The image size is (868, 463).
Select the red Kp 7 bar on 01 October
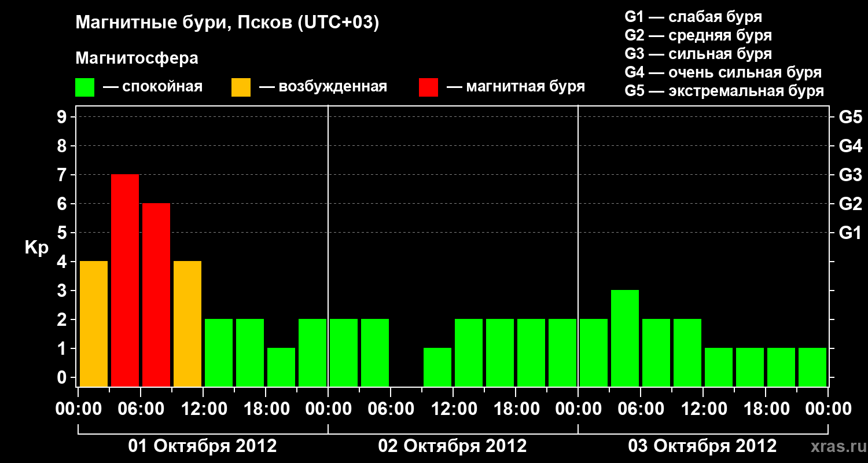[125, 280]
